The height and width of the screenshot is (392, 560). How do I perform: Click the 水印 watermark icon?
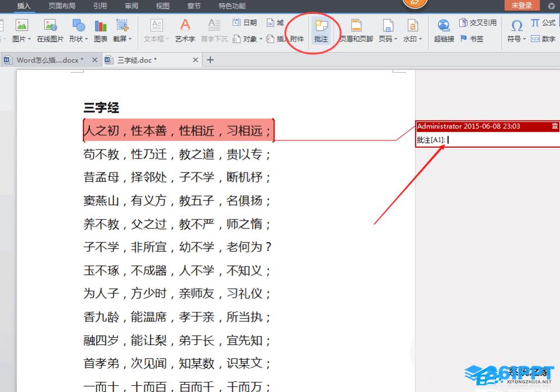point(413,25)
